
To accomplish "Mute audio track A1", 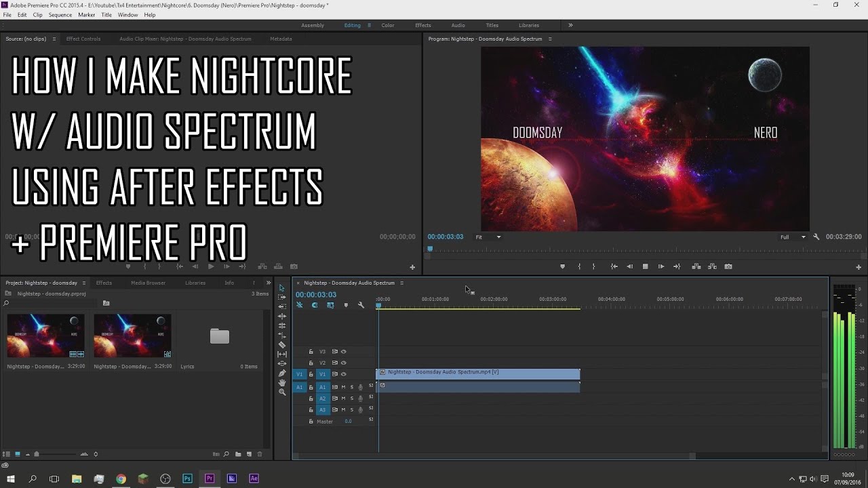I will tap(343, 387).
